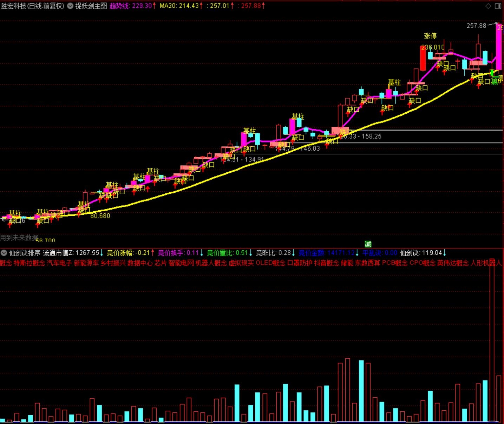This screenshot has height=424, width=504.
Task: Click the panel layout icon at top-right
Action: pos(498,6)
